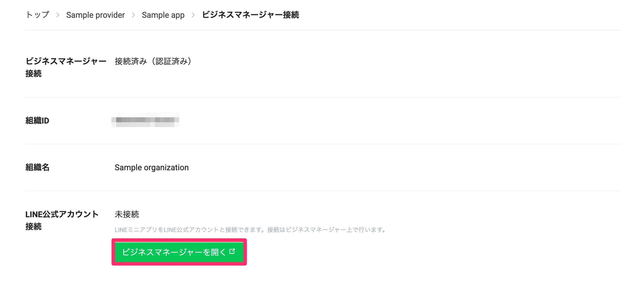Click the chevron separator after Sample provider

coord(133,15)
